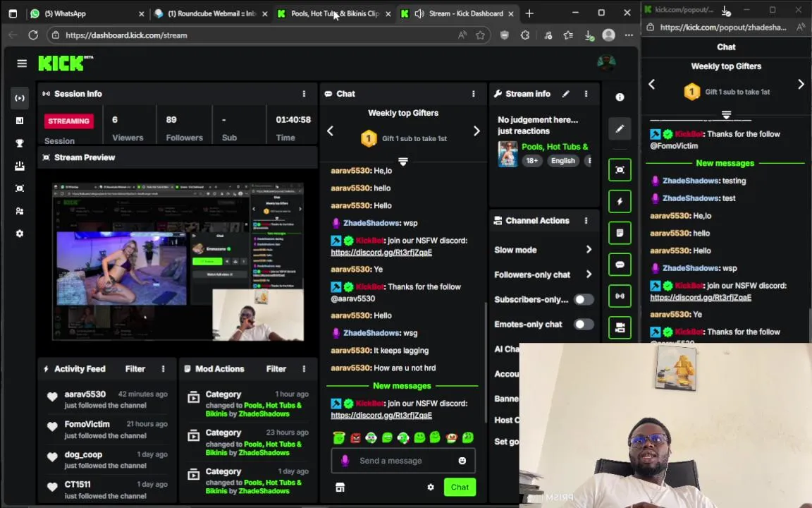Expand Followers-only chat options
The height and width of the screenshot is (508, 812).
[x=589, y=274]
